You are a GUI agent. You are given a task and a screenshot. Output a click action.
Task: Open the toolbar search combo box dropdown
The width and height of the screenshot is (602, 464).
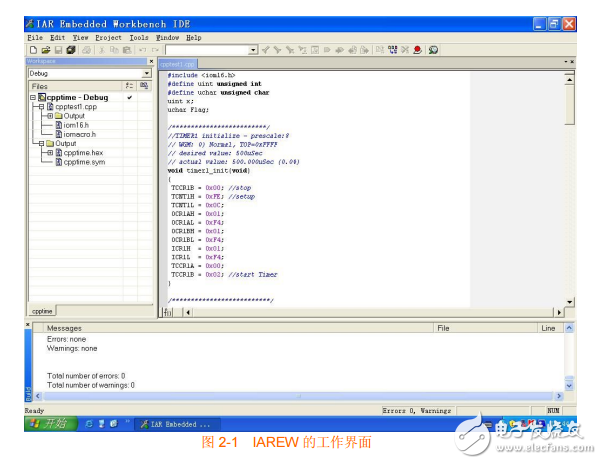[253, 49]
